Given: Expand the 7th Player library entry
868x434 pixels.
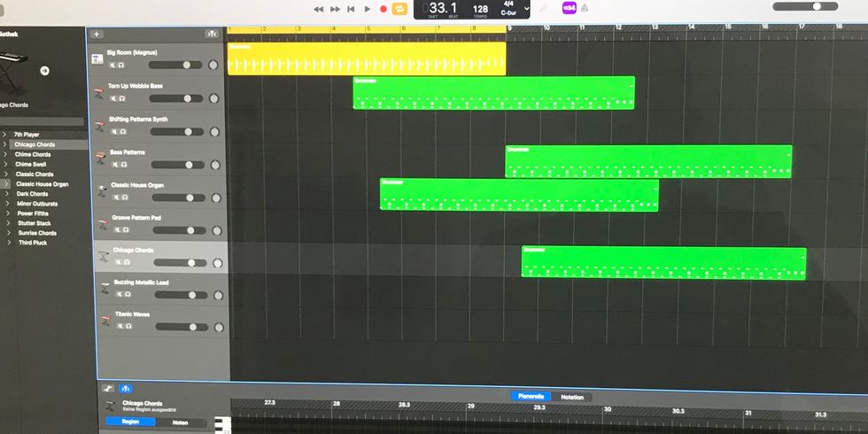Looking at the screenshot, I should pyautogui.click(x=4, y=135).
